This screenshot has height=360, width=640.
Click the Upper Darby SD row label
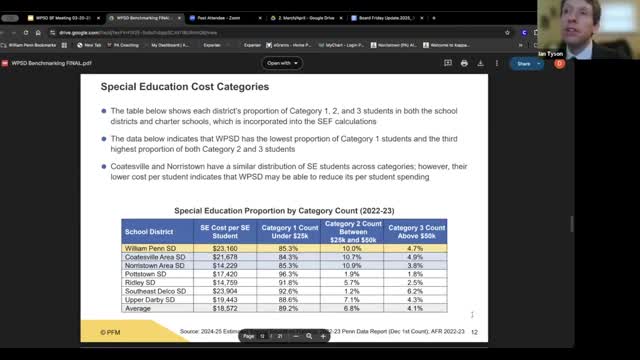coord(150,300)
